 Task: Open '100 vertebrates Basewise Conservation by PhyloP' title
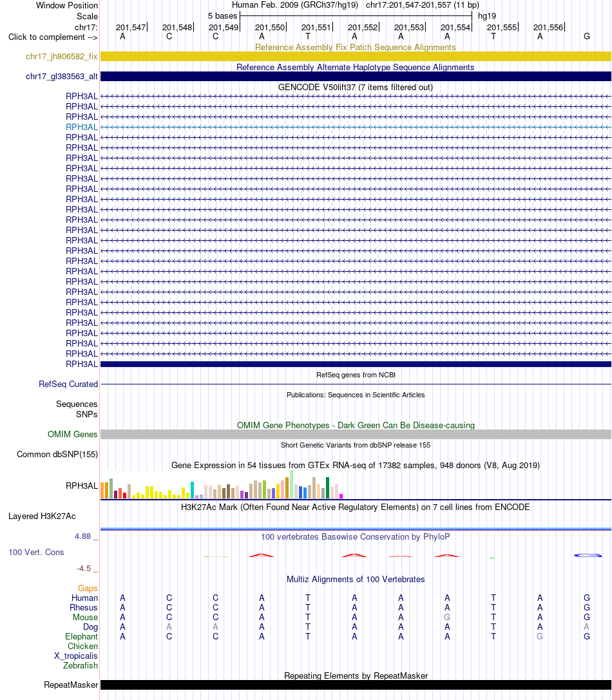356,536
